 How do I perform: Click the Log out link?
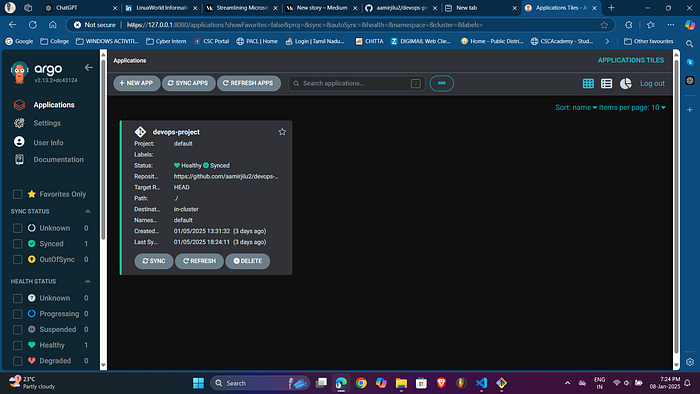(652, 83)
